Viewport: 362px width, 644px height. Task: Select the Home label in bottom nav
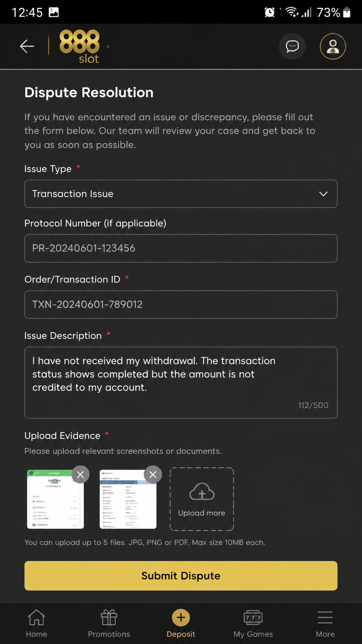pyautogui.click(x=37, y=634)
